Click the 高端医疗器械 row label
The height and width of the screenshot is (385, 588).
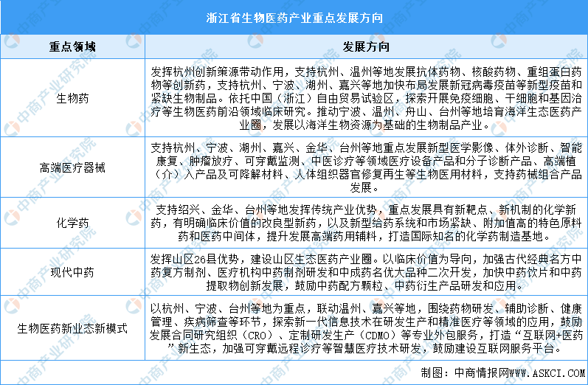(x=72, y=167)
